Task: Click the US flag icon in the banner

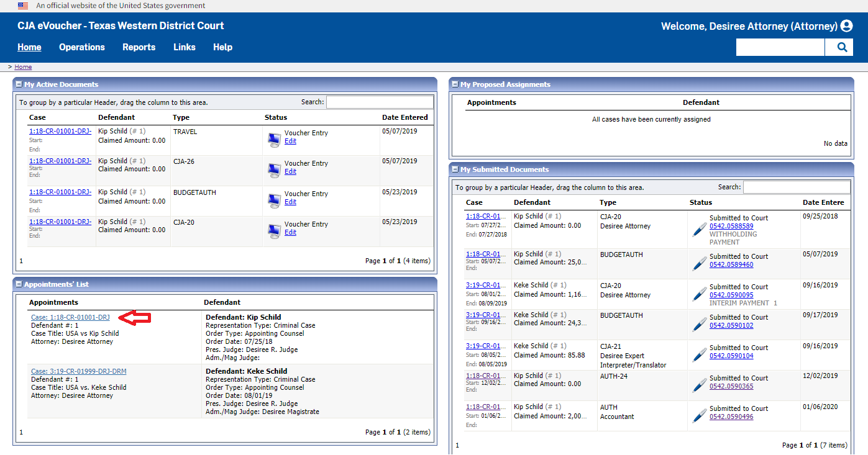Action: (x=23, y=6)
